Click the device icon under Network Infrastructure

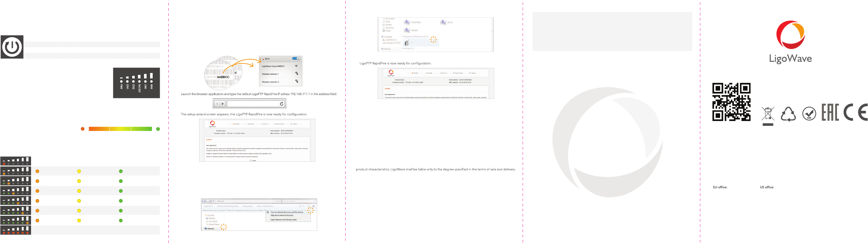[x=407, y=43]
